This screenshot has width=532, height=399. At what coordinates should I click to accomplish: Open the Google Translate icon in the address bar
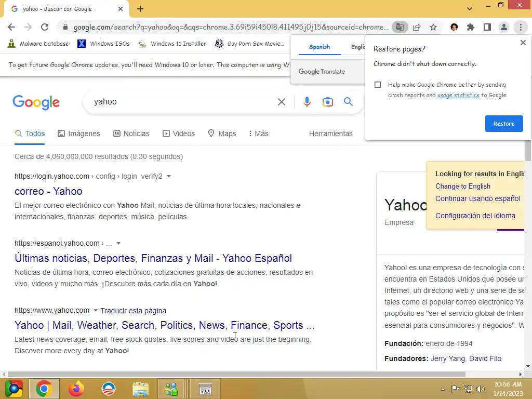pyautogui.click(x=400, y=27)
